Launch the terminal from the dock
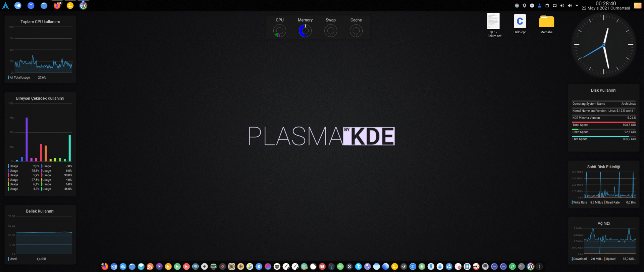 point(522,266)
